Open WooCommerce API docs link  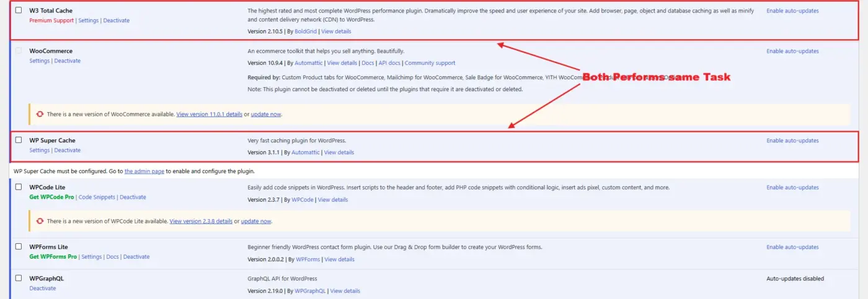[389, 63]
